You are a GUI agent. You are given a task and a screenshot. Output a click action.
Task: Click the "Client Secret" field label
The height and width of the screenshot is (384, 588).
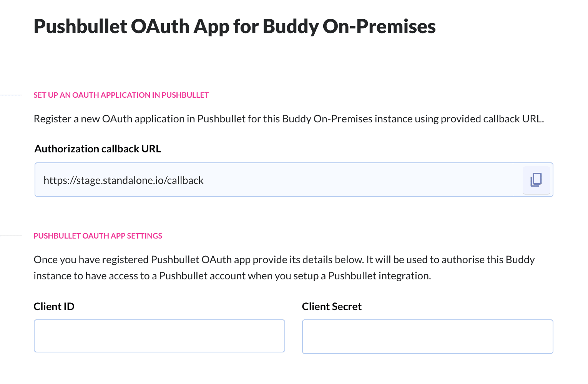tap(331, 307)
